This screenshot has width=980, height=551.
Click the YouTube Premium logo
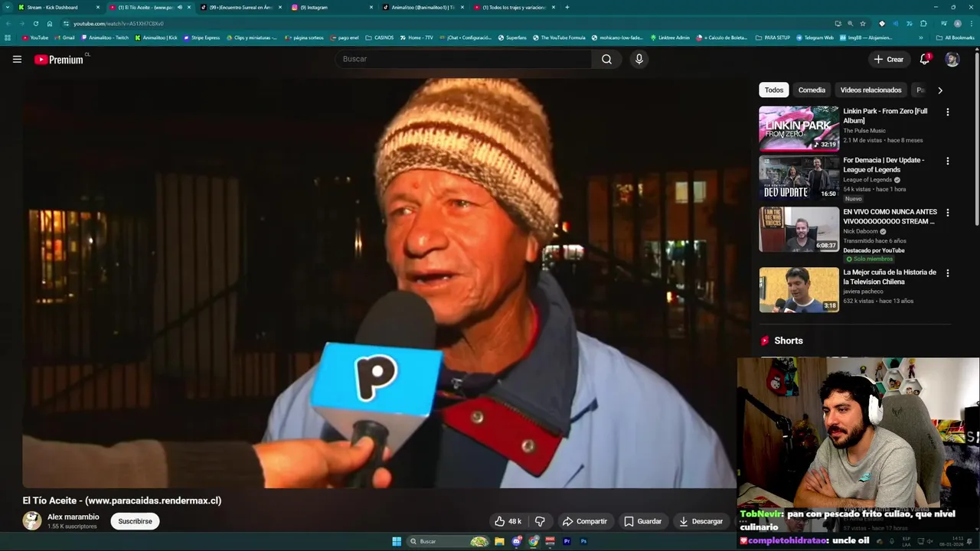60,59
